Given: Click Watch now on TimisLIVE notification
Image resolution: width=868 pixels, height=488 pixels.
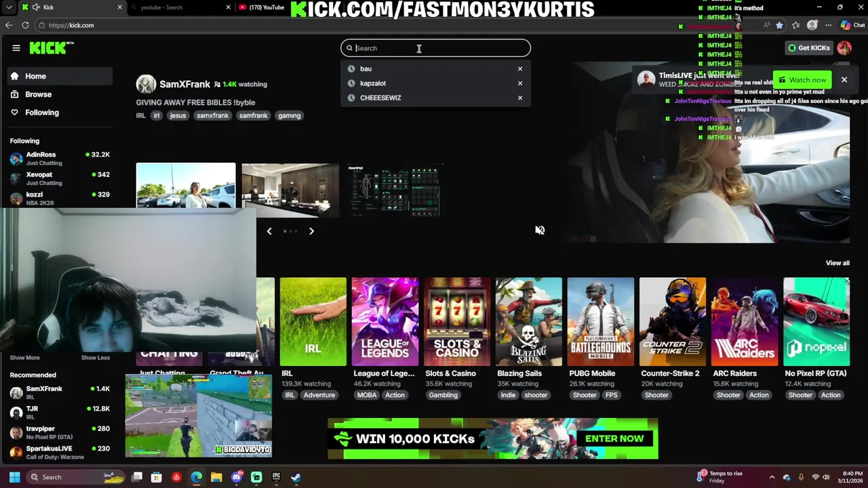Looking at the screenshot, I should 802,80.
